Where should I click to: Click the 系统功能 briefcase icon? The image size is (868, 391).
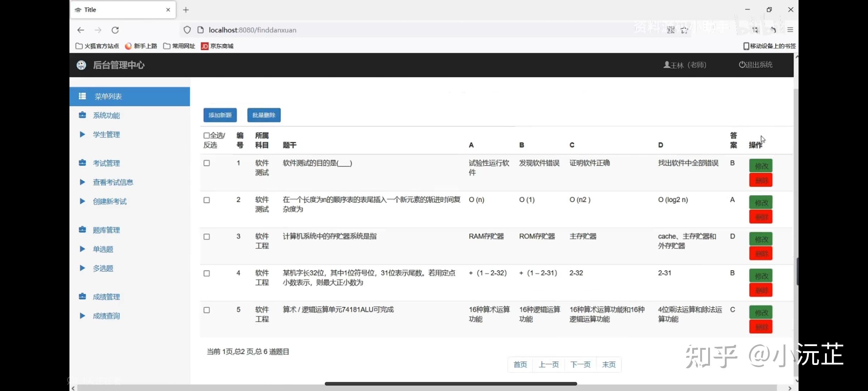click(x=82, y=115)
